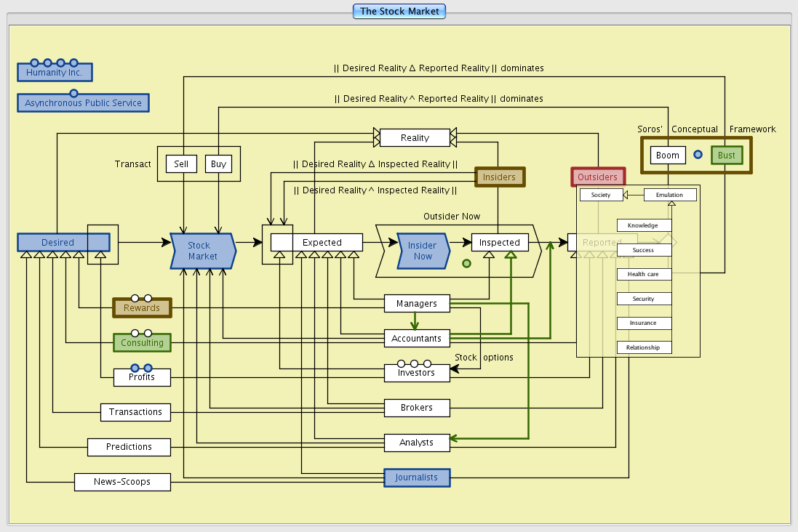The image size is (798, 532).
Task: Select the Stock Market chevron node
Action: tap(202, 251)
